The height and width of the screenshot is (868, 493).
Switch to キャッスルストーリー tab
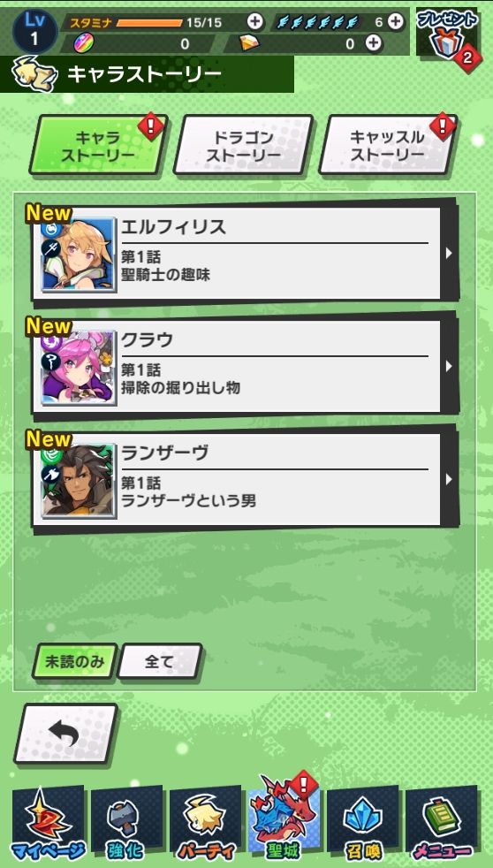pos(388,145)
